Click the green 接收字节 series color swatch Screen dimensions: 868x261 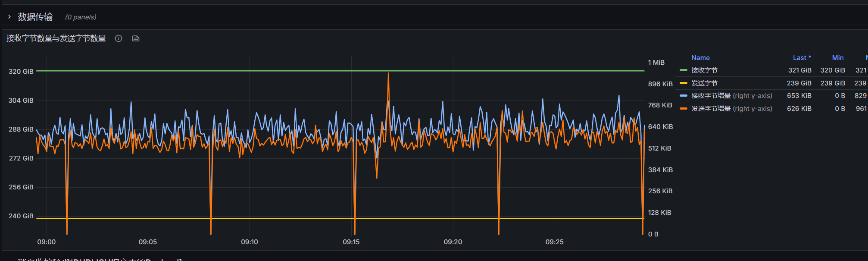tap(683, 70)
